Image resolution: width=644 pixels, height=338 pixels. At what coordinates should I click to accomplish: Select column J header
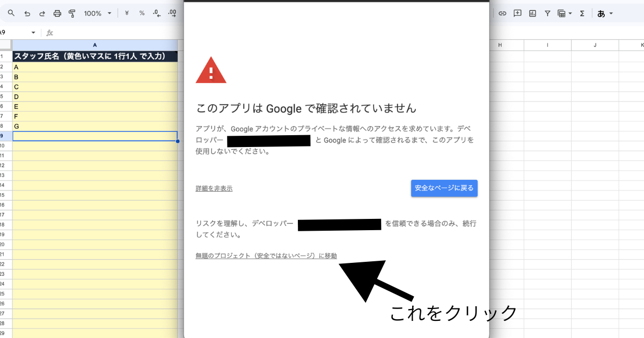click(595, 45)
